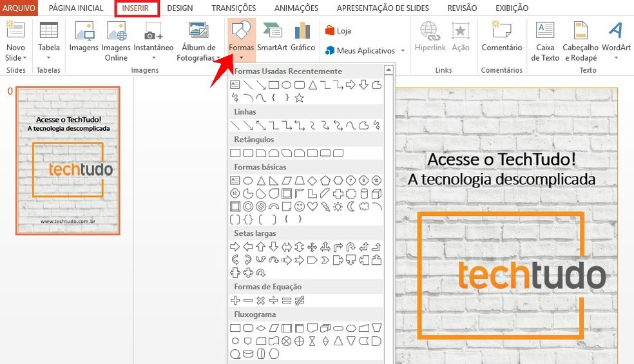Open the Loja store
This screenshot has height=364, width=634.
338,31
